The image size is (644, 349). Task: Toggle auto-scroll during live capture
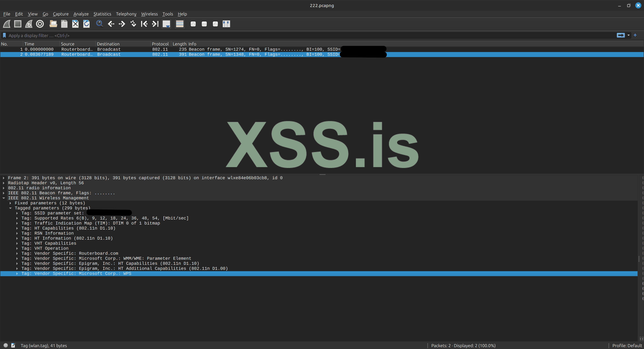pyautogui.click(x=166, y=24)
